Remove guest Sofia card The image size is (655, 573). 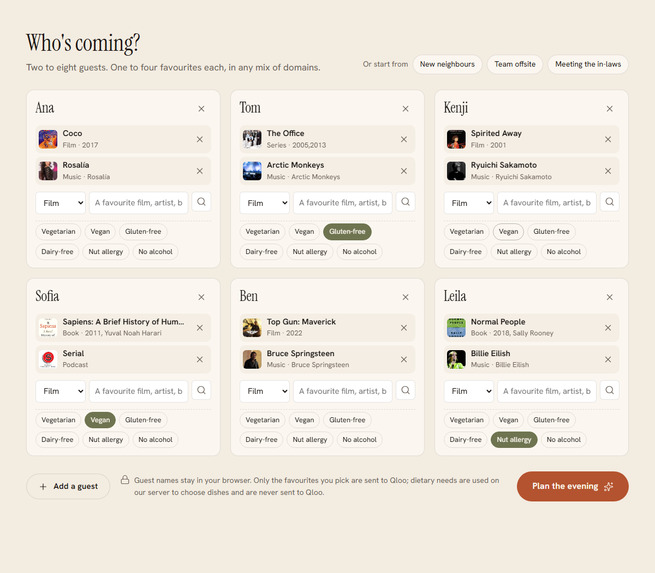[201, 297]
